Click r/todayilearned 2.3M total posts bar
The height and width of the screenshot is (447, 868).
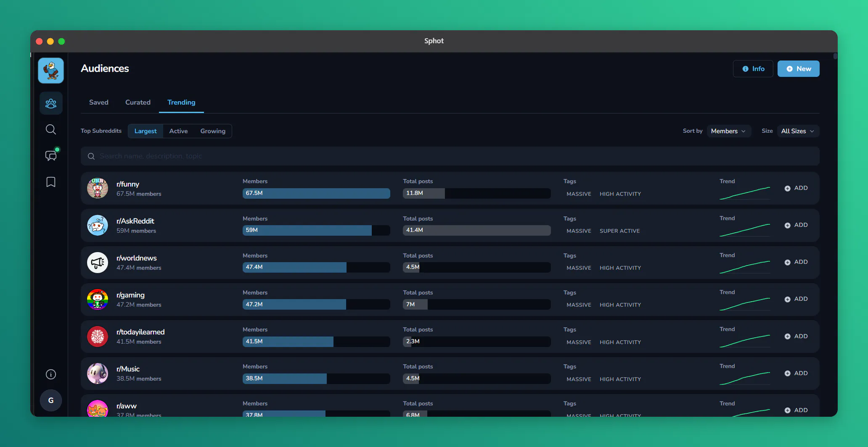[477, 342]
